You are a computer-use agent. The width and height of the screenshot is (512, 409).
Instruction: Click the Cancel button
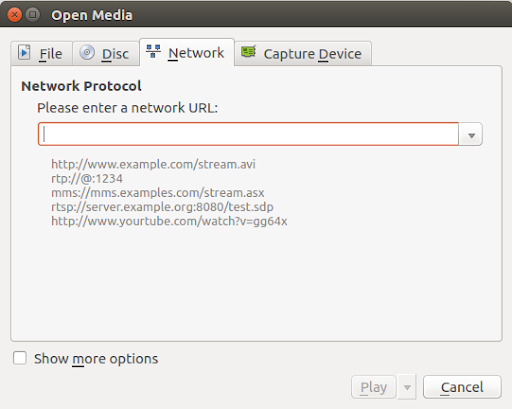(x=462, y=387)
